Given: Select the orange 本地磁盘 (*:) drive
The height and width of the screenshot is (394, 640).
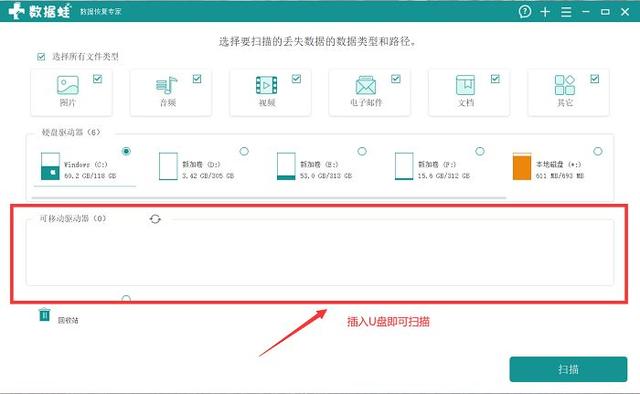Looking at the screenshot, I should pyautogui.click(x=522, y=166).
